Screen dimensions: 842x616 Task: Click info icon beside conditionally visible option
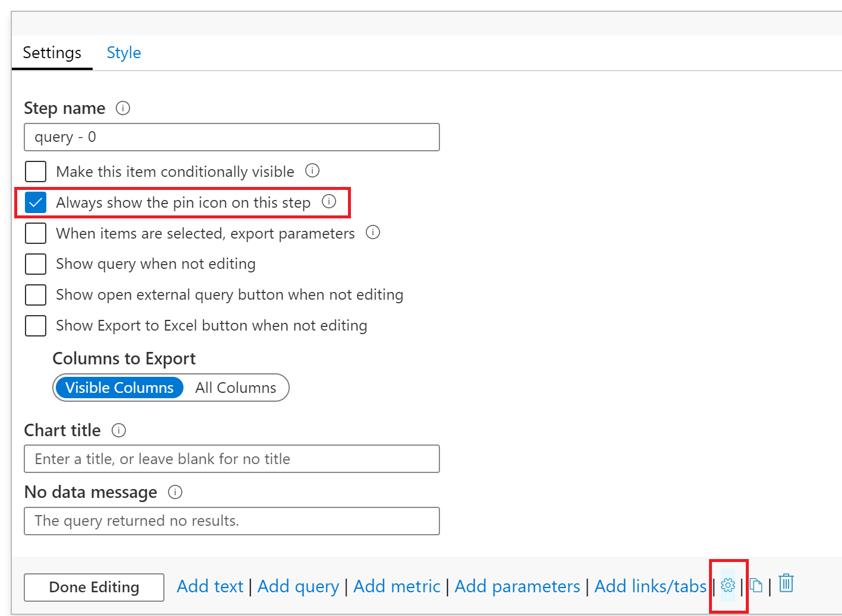[312, 171]
